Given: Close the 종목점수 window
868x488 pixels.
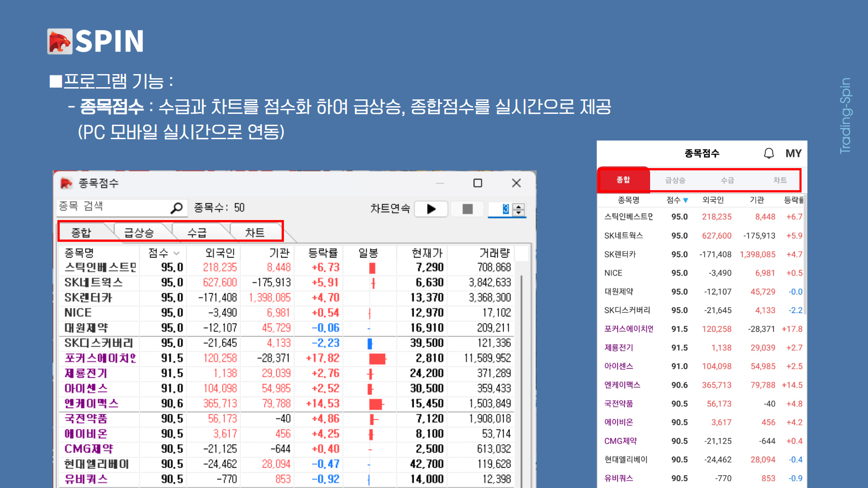Looking at the screenshot, I should pos(516,183).
